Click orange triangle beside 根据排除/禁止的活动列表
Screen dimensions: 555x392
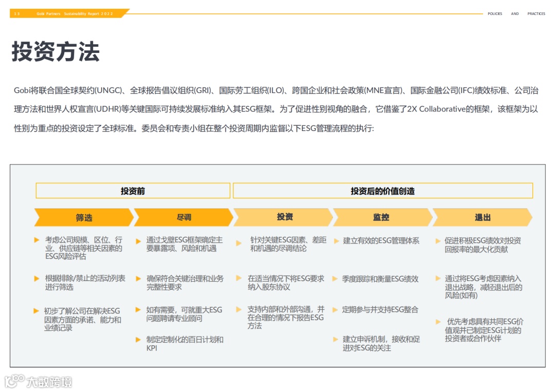36,278
